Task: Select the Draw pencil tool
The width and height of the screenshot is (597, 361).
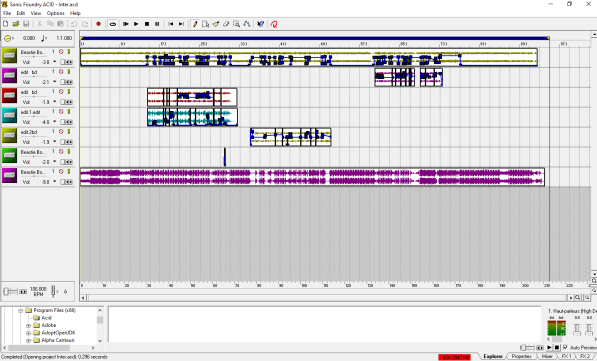Action: [x=195, y=24]
